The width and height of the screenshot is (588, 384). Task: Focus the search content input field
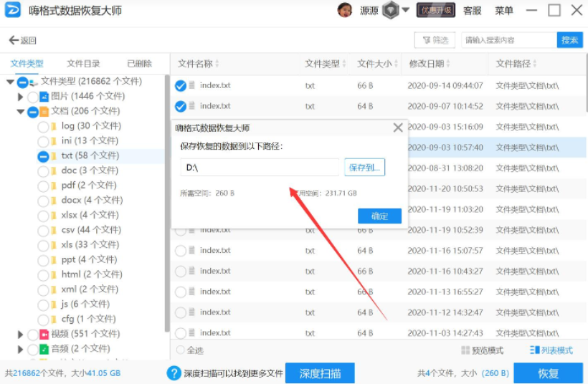(x=509, y=40)
